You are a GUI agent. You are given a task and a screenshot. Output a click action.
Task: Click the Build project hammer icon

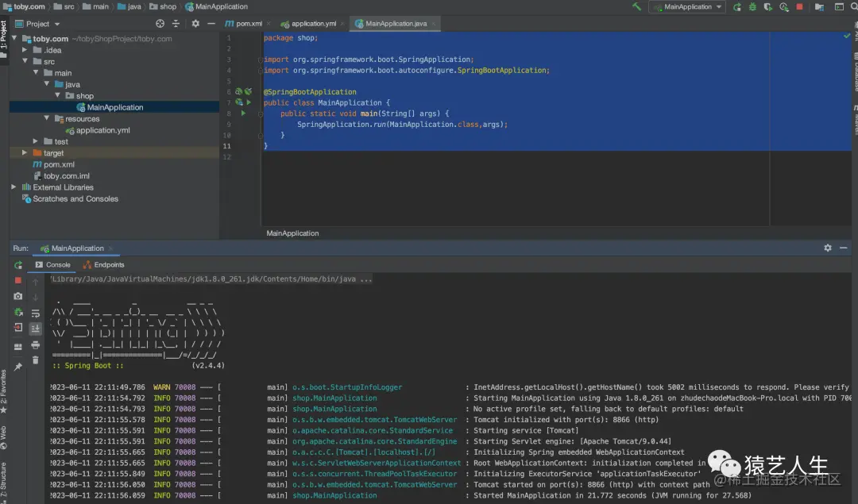coord(636,7)
